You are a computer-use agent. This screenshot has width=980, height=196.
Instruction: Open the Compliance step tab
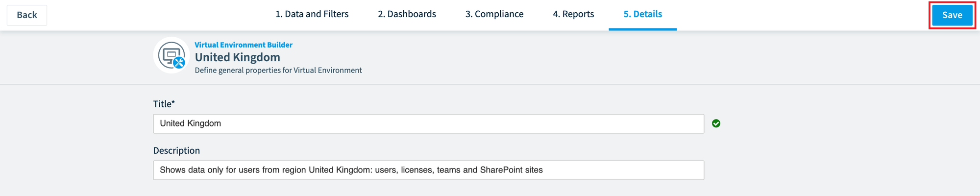494,14
